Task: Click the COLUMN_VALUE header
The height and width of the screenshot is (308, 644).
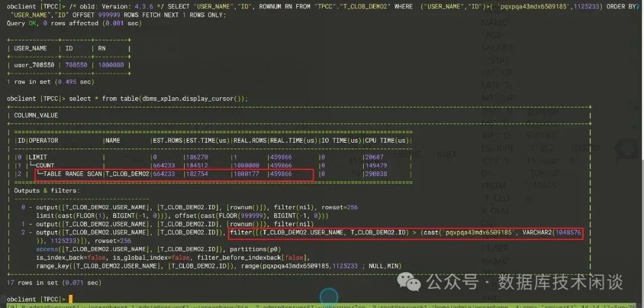Action: coord(36,116)
